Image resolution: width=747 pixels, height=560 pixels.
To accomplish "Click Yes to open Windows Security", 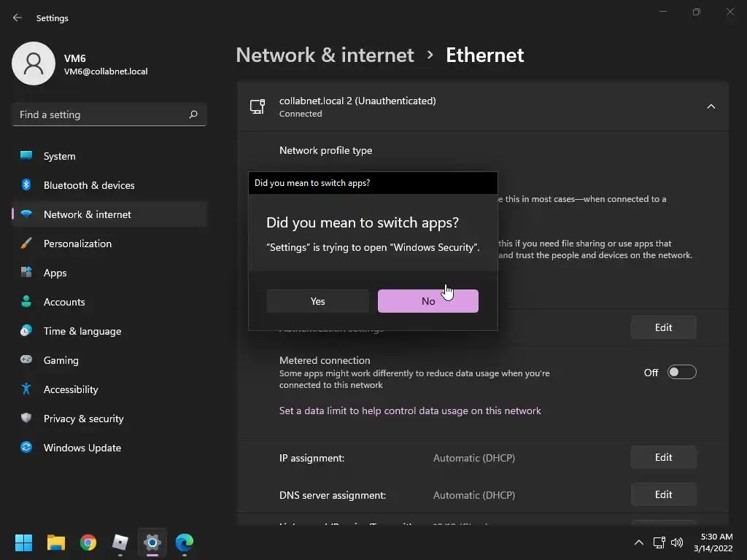I will [317, 301].
